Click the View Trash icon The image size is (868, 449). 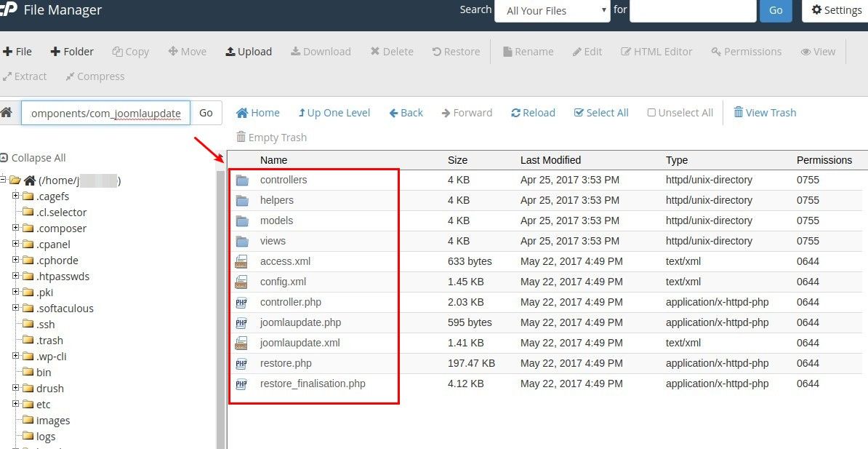point(765,112)
